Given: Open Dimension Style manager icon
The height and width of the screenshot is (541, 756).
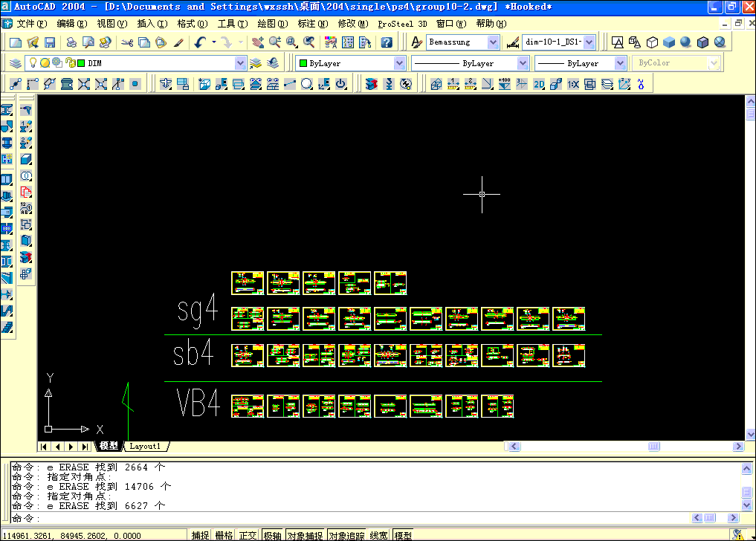Looking at the screenshot, I should [513, 42].
